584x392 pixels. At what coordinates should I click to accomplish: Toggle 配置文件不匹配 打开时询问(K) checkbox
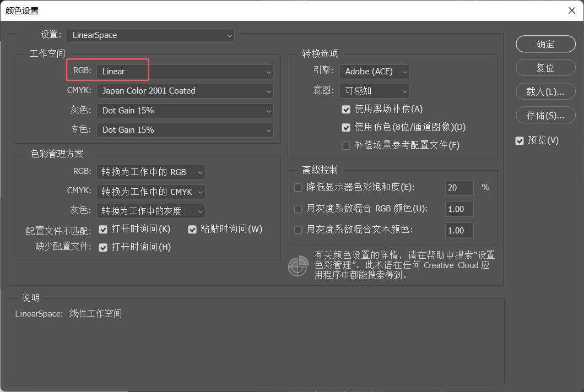pyautogui.click(x=103, y=230)
